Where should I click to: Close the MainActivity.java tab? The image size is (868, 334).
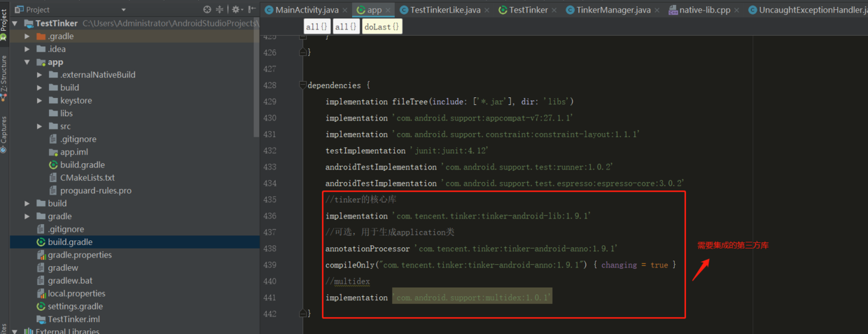point(345,10)
